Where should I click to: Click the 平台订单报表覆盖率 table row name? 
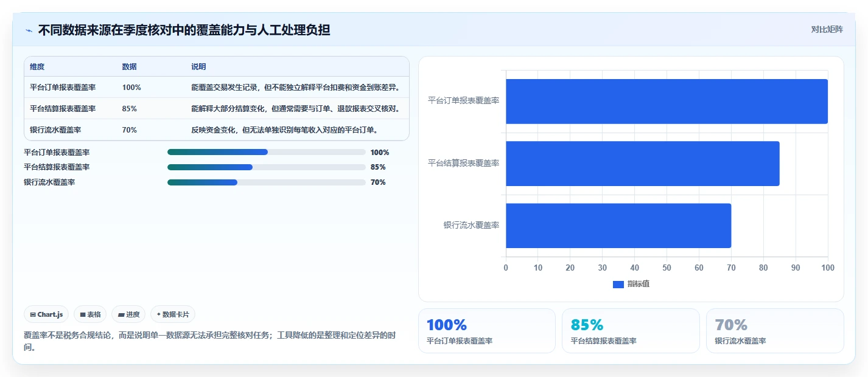pyautogui.click(x=63, y=87)
